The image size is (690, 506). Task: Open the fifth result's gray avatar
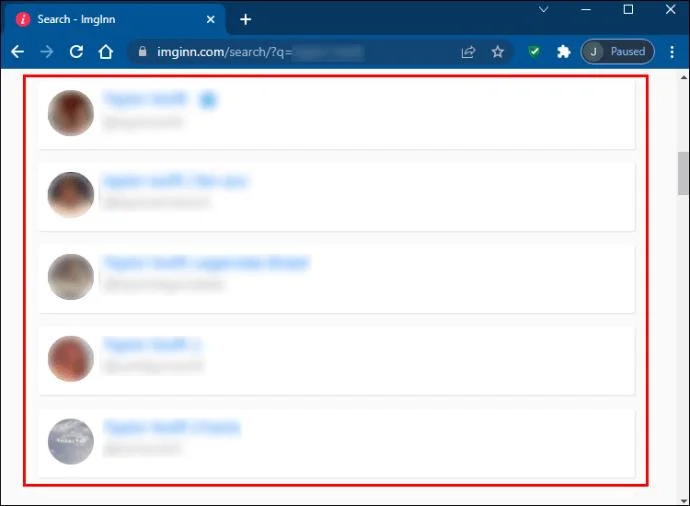pos(71,441)
